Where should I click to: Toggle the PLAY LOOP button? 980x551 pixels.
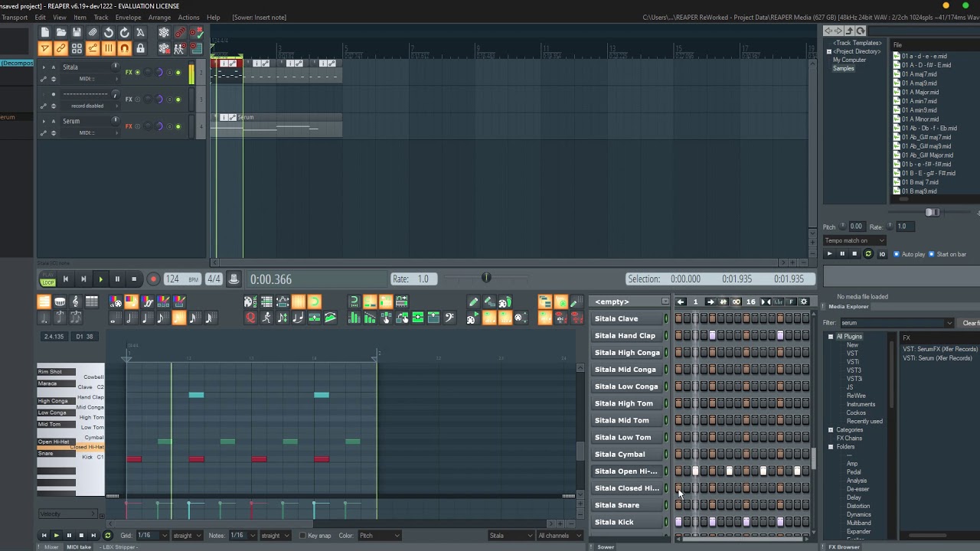[48, 279]
